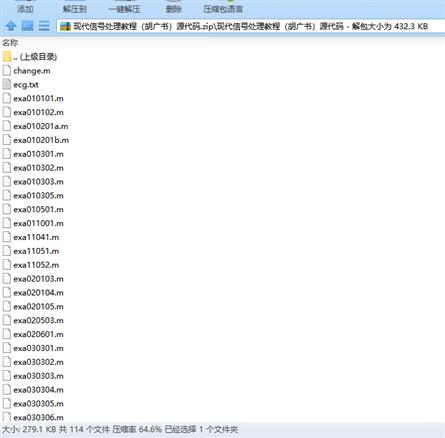This screenshot has height=438, width=445.
Task: Select file exa010201a.m in list
Action: pos(41,126)
